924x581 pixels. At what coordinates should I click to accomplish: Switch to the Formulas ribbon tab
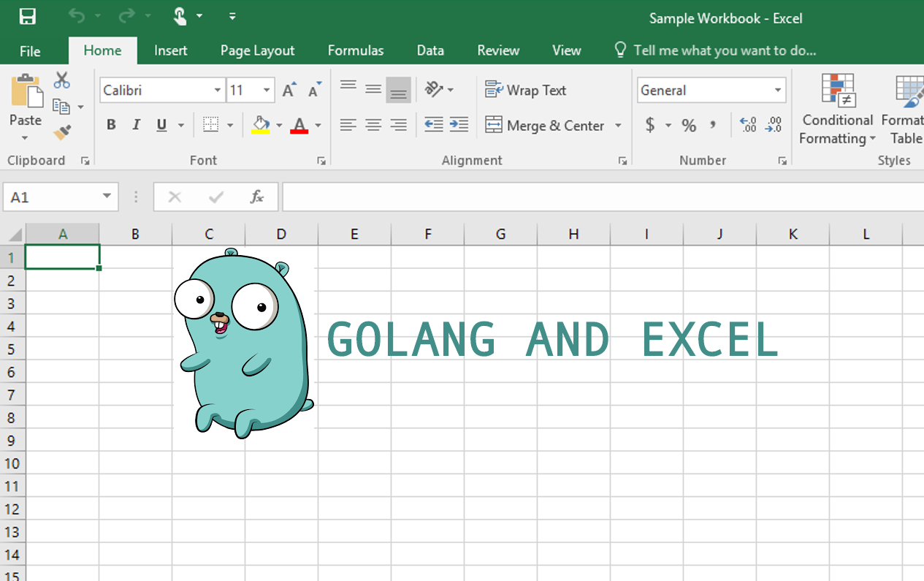(356, 50)
